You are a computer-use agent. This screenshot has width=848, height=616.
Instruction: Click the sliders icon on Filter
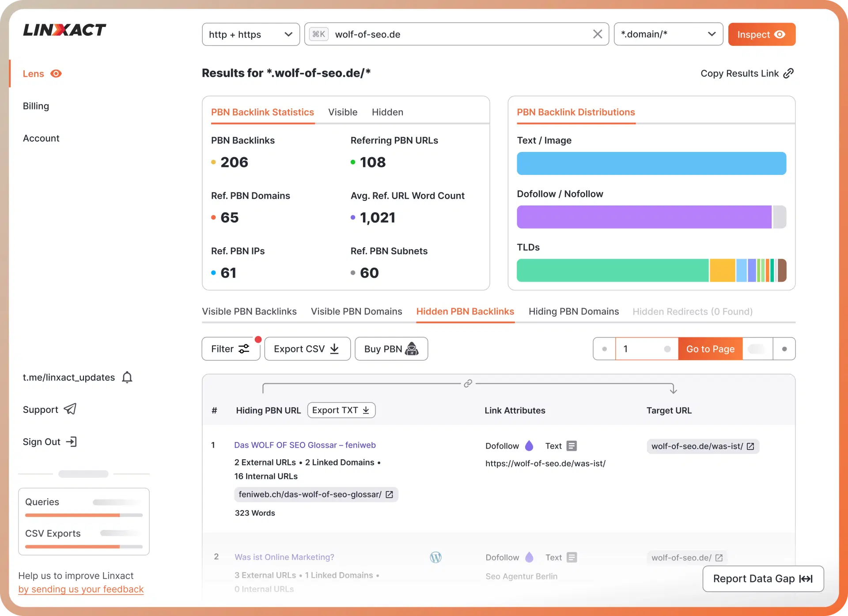pos(244,349)
